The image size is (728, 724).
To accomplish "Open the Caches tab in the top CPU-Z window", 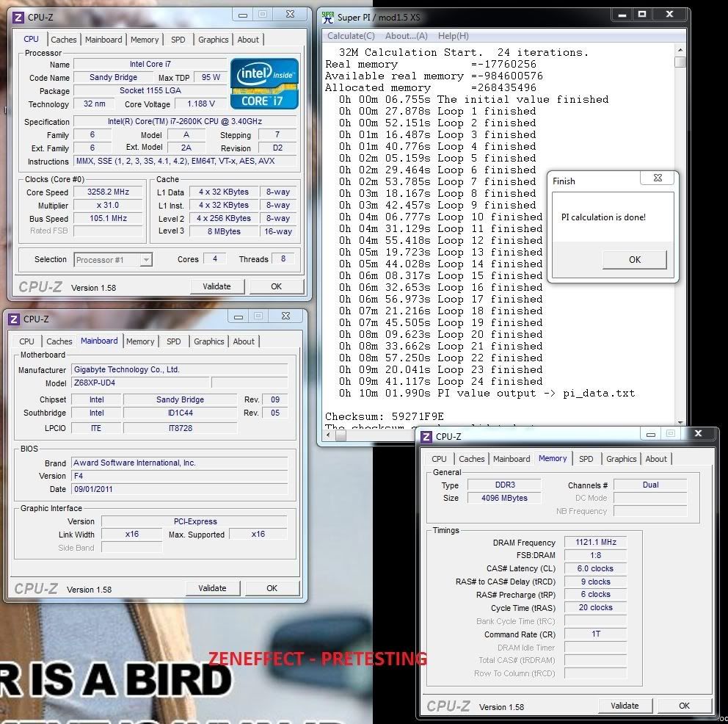I will [x=64, y=40].
